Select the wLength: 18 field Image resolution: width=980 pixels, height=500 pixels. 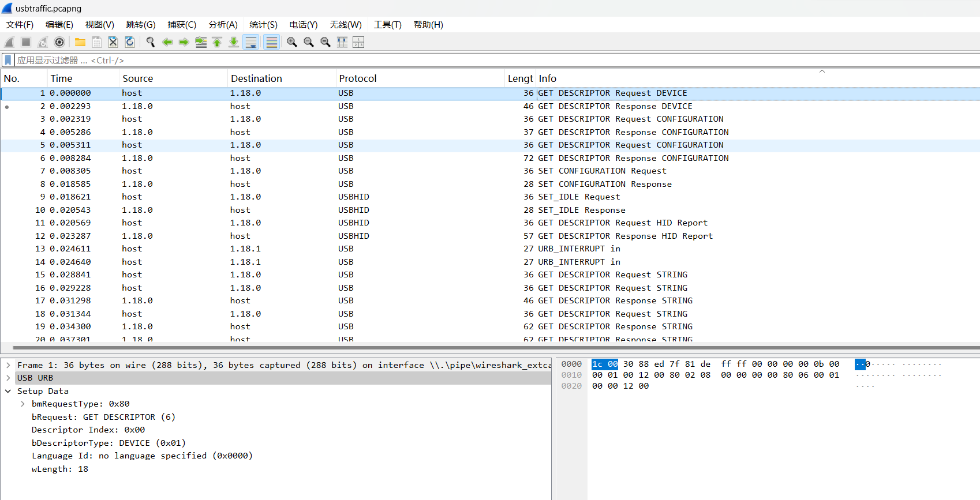tap(60, 469)
